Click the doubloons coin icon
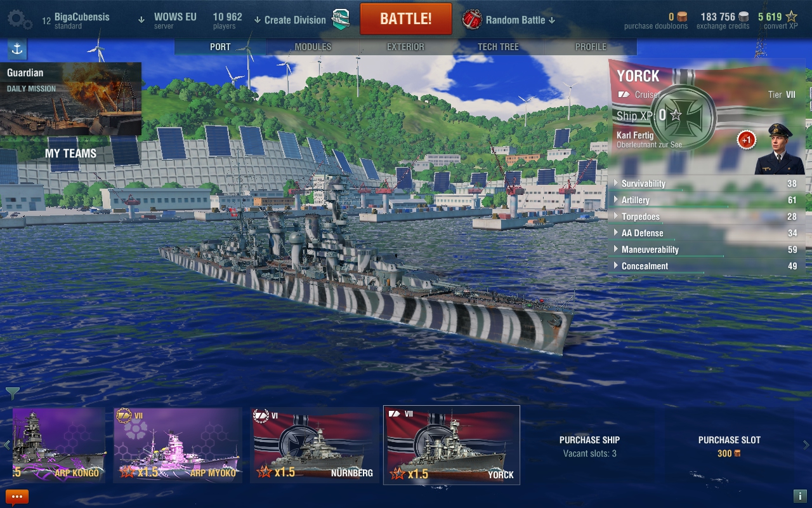The height and width of the screenshot is (508, 812). (x=682, y=17)
